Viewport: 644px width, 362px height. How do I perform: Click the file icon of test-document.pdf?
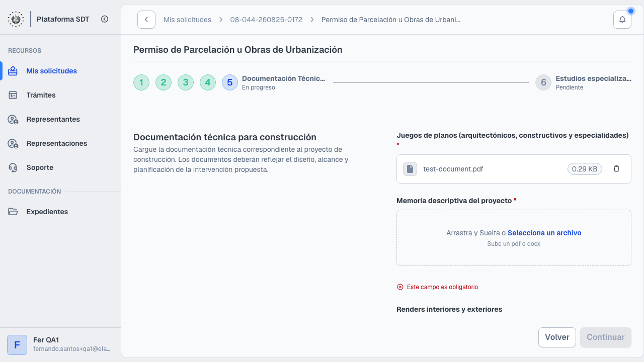pyautogui.click(x=410, y=169)
